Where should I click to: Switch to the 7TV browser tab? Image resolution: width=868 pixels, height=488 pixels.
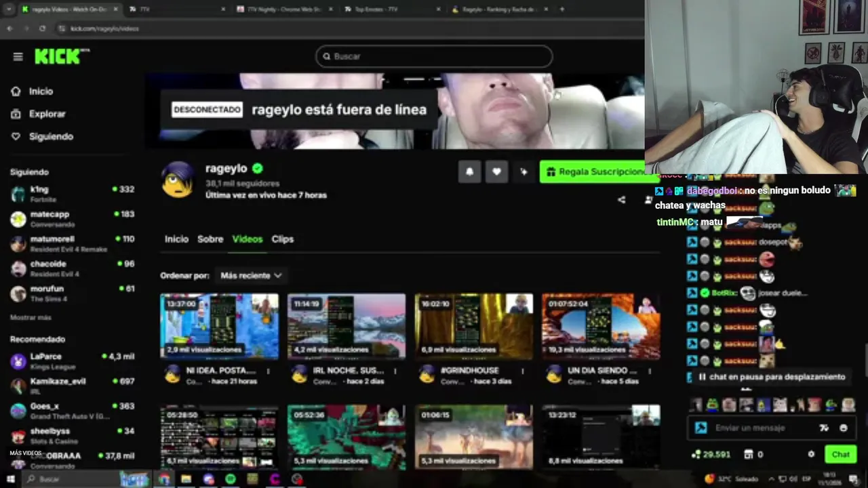click(175, 9)
